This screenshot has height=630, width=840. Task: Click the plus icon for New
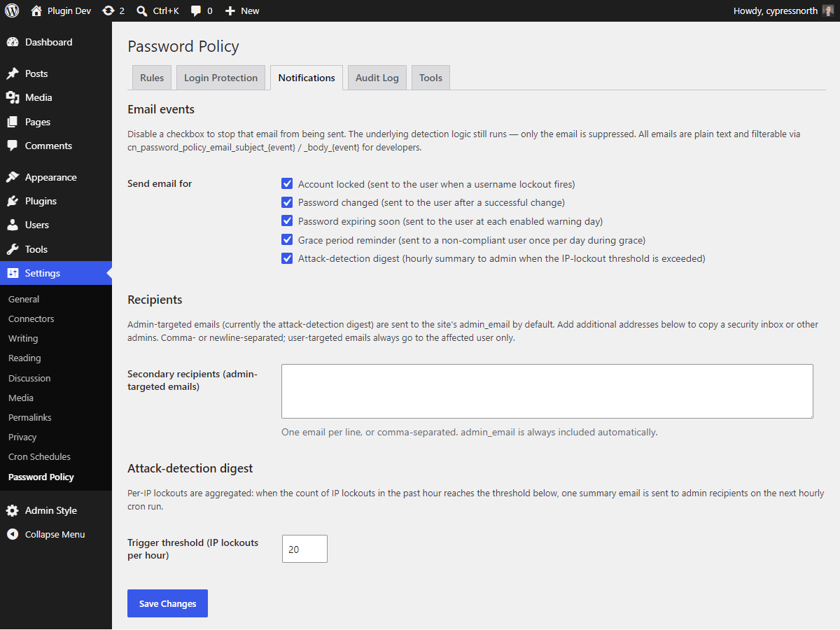tap(230, 10)
